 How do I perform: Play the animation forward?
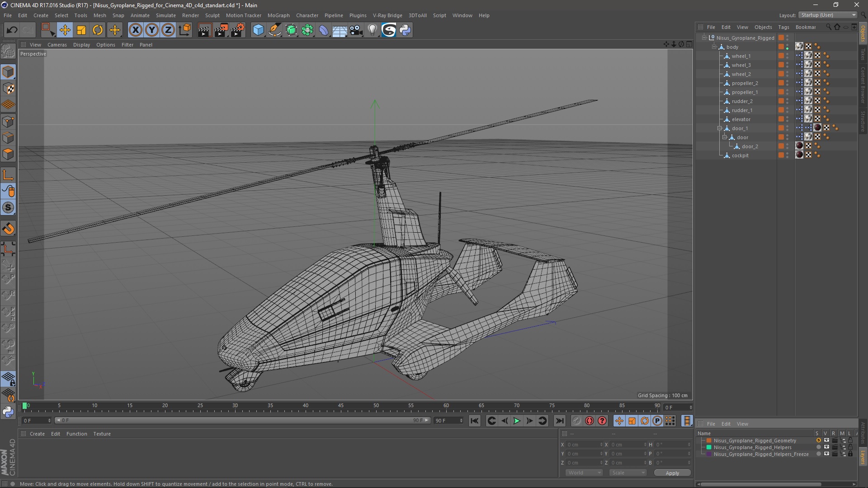tap(517, 421)
